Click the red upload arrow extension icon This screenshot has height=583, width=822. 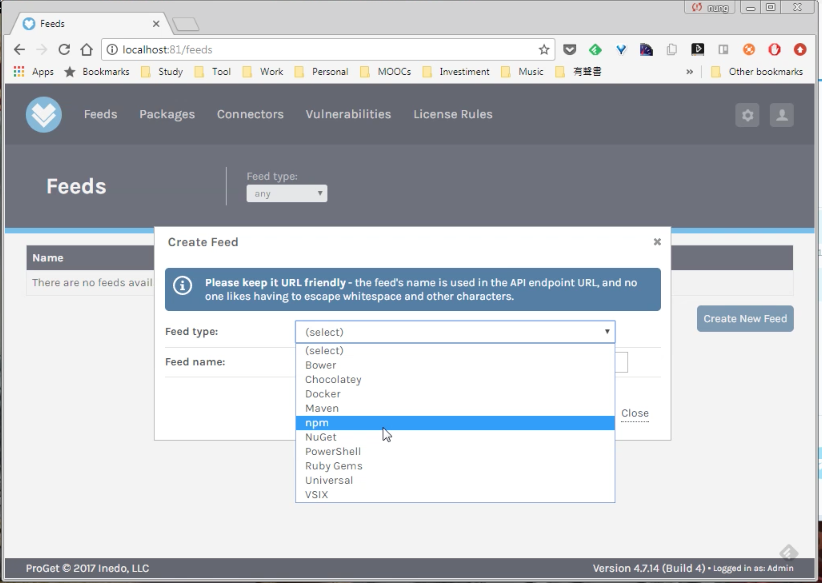(800, 49)
